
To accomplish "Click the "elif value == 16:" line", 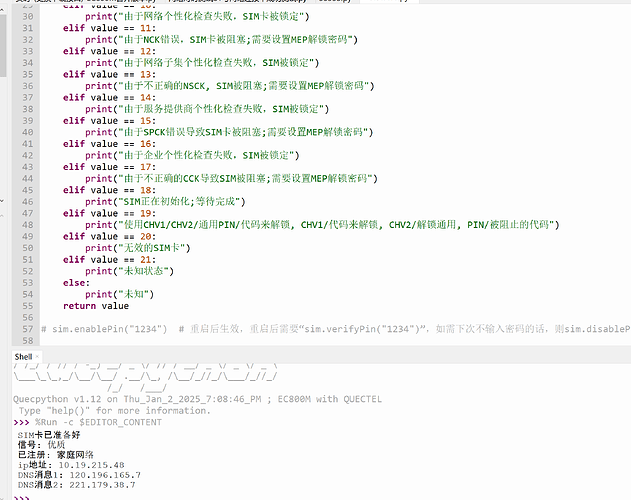I will [x=109, y=144].
